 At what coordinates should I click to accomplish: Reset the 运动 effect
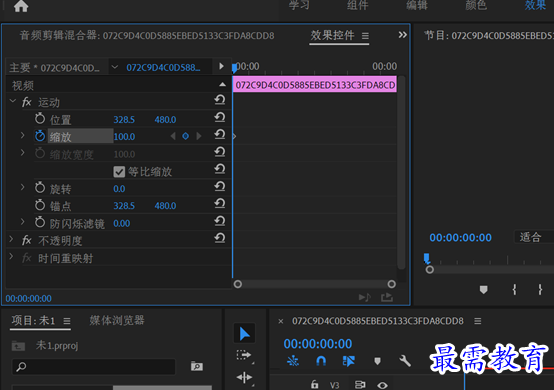tap(220, 100)
